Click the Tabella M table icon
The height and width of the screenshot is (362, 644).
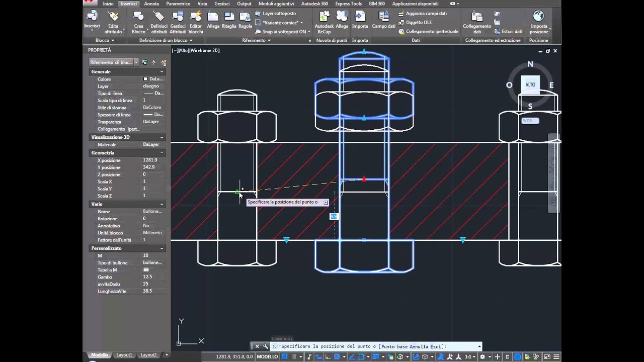tap(146, 270)
